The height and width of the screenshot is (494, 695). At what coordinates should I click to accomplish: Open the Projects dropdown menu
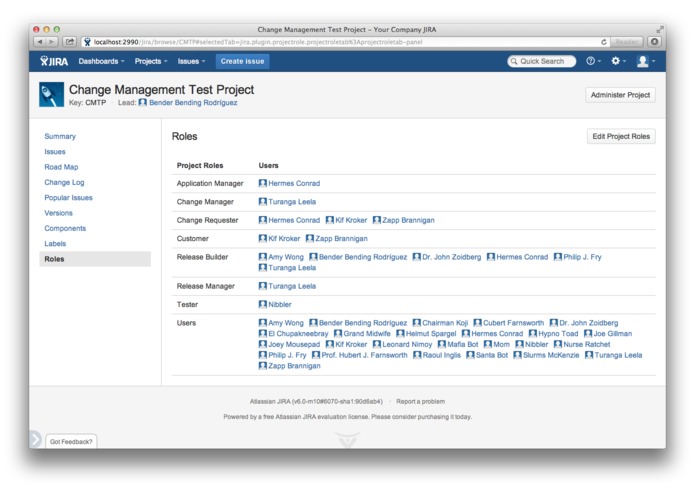pos(151,61)
